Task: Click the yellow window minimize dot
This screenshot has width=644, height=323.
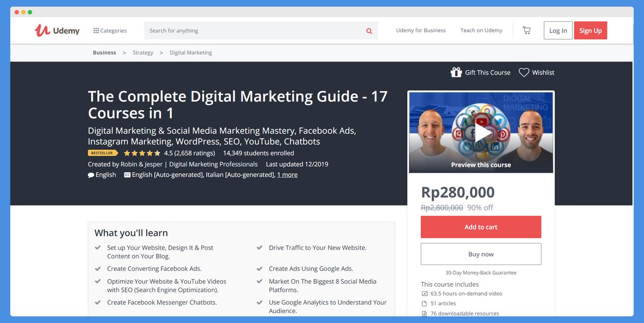Action: click(x=23, y=12)
